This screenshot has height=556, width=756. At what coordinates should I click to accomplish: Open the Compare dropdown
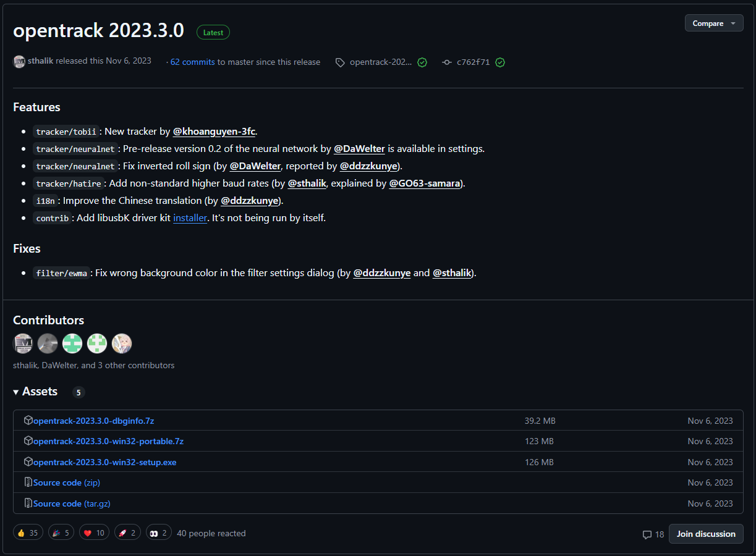tap(713, 23)
